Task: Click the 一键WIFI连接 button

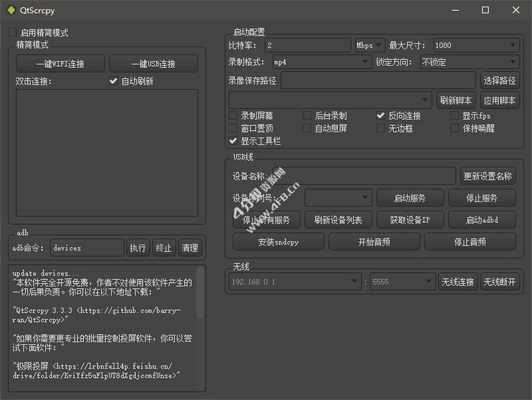Action: point(61,64)
